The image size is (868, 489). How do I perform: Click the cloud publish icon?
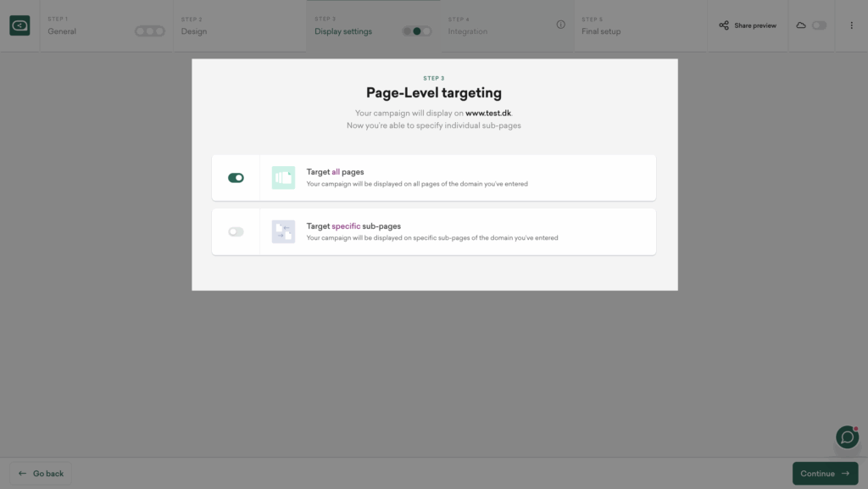tap(801, 25)
